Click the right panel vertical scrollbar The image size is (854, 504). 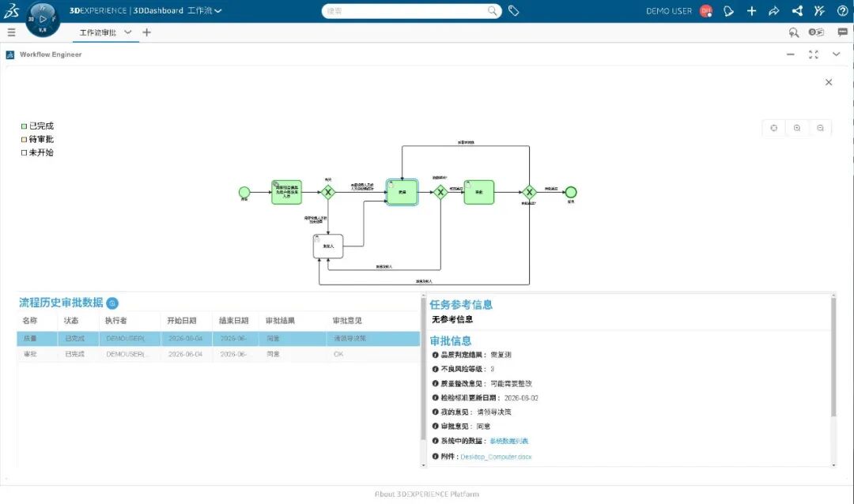pyautogui.click(x=833, y=357)
